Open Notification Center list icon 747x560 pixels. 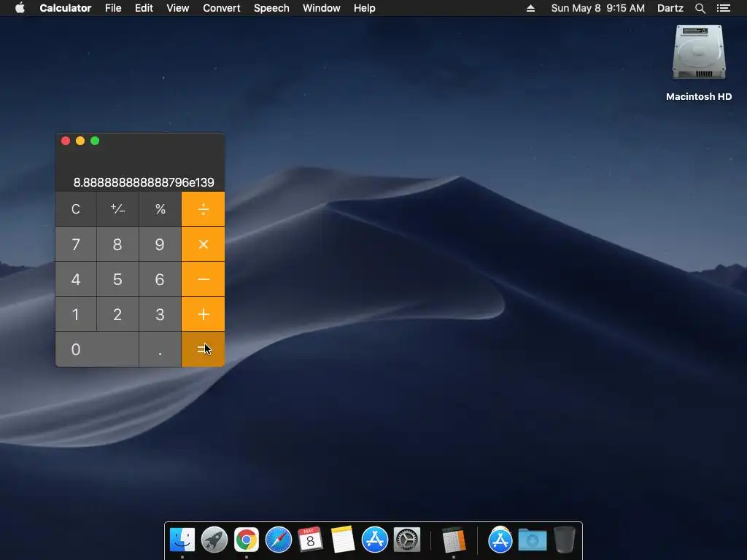tap(724, 8)
